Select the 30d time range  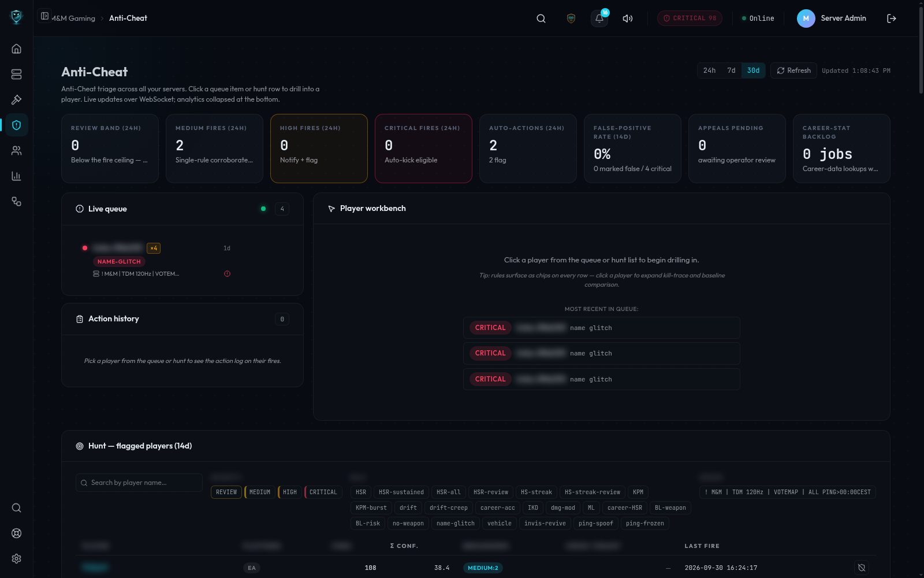(x=753, y=71)
